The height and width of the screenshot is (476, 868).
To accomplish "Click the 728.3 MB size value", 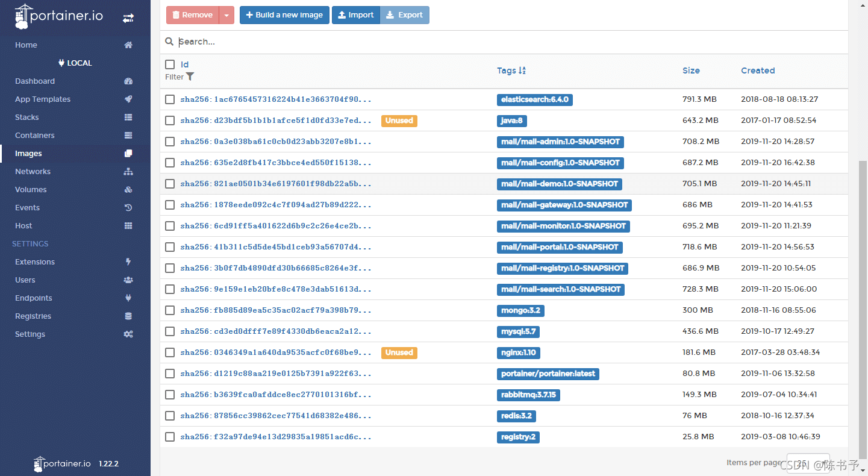I will (x=701, y=289).
